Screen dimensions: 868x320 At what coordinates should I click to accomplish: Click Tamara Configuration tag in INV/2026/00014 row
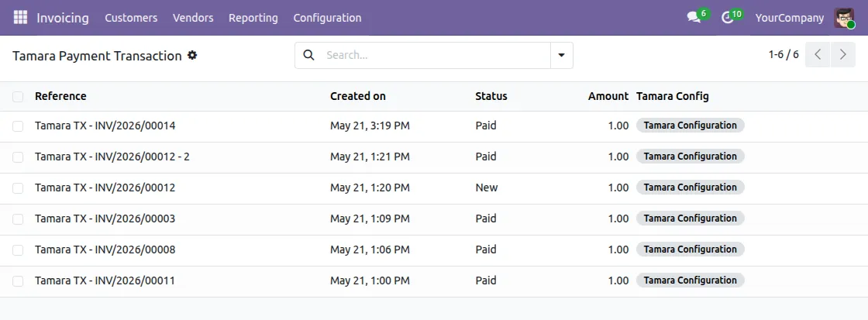point(690,125)
